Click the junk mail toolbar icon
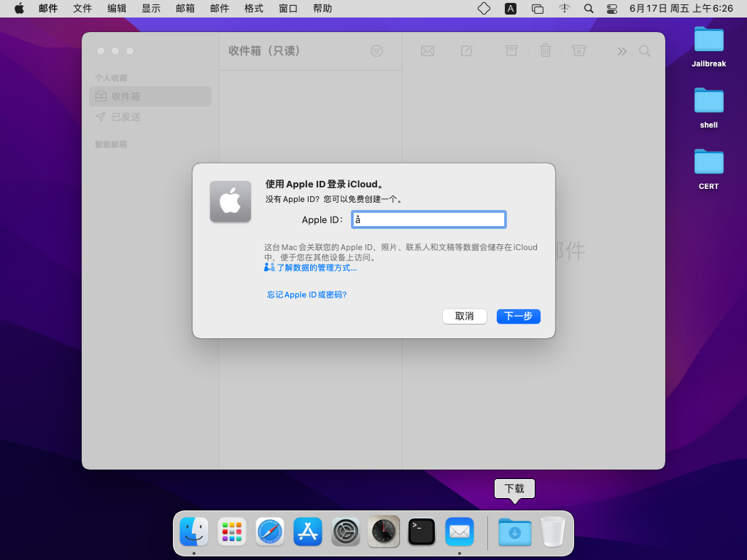This screenshot has width=747, height=560. (578, 50)
